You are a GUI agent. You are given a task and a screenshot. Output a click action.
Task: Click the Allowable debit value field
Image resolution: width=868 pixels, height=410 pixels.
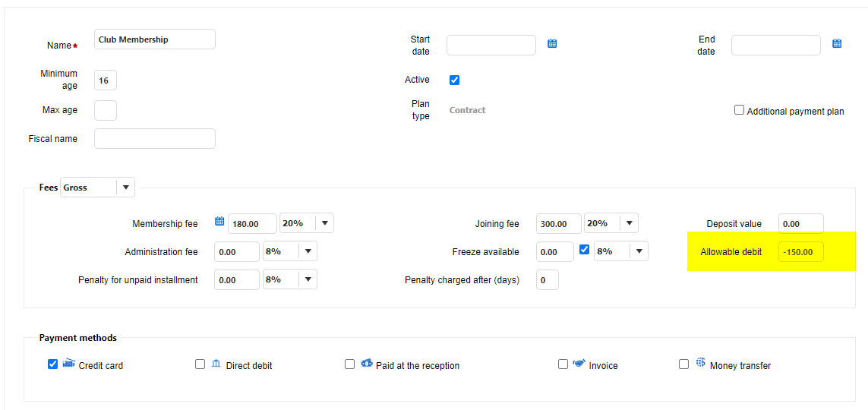[x=800, y=252]
